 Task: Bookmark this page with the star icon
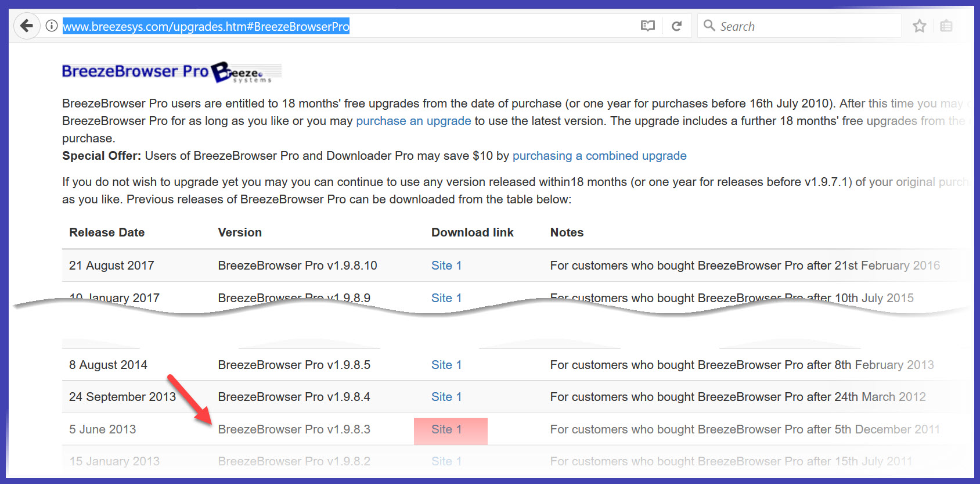pos(919,26)
